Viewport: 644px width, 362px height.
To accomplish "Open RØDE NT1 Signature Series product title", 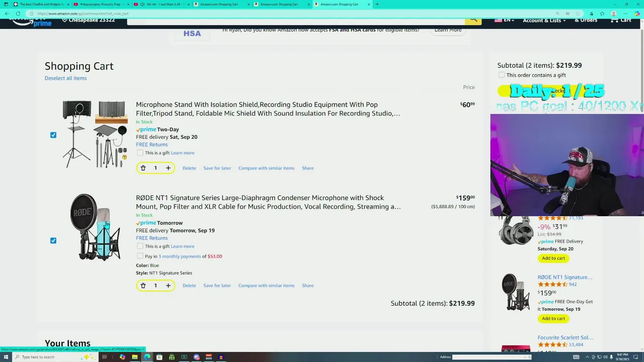I will [268, 202].
